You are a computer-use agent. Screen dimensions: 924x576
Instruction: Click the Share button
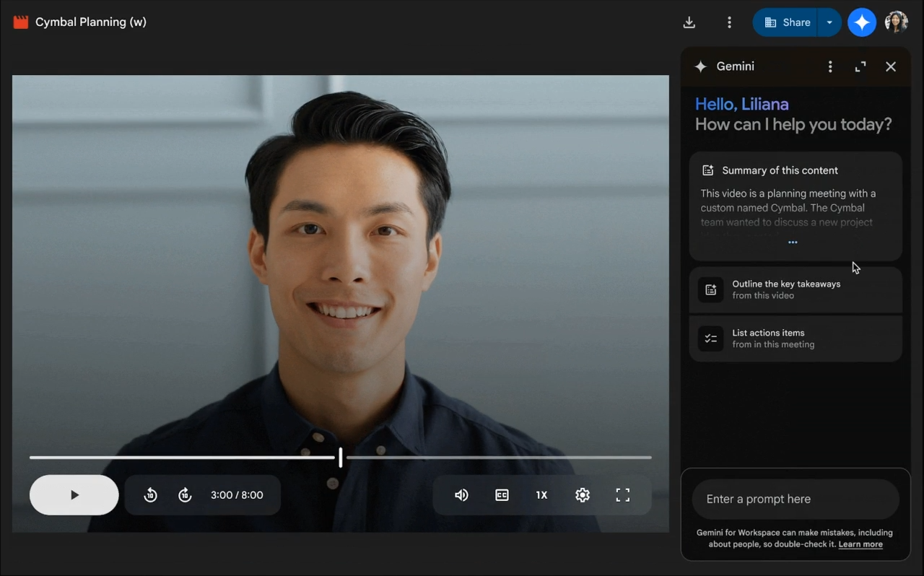coord(787,22)
